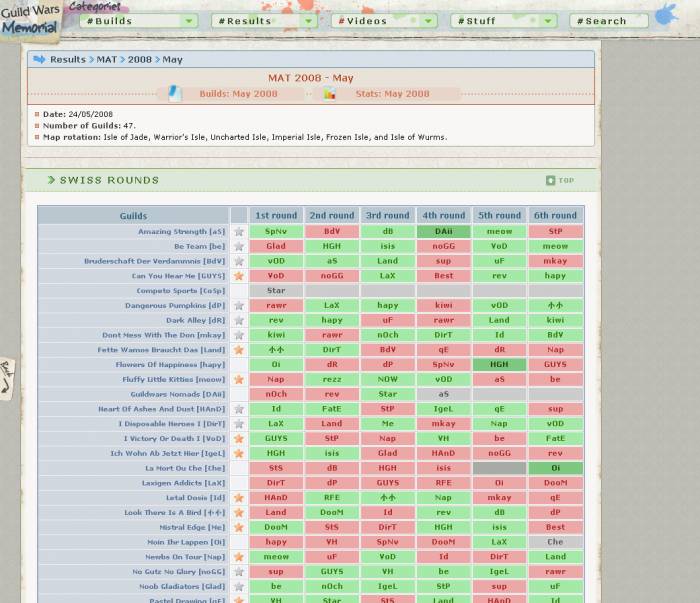700x603 pixels.
Task: Click the star icon for Bruderschaft Der Verdammnis [BdV]
Action: tap(239, 261)
